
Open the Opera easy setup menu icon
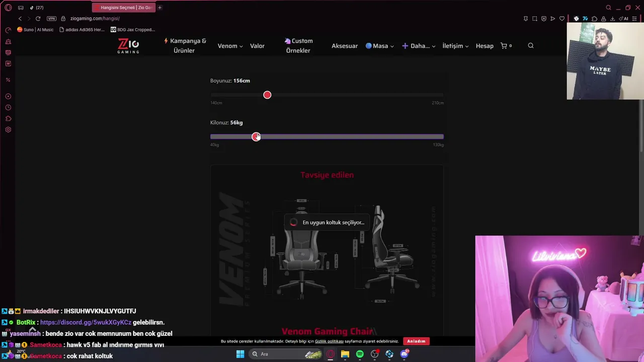point(634,19)
